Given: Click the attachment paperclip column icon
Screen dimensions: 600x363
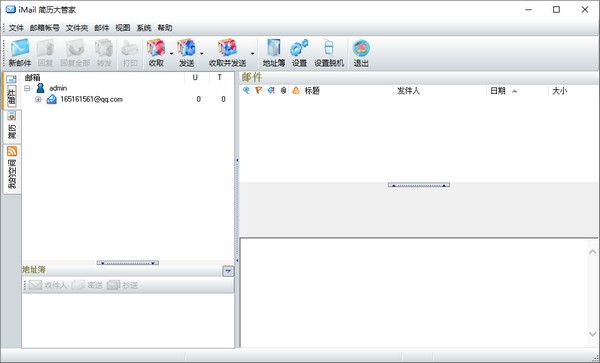Looking at the screenshot, I should point(284,91).
